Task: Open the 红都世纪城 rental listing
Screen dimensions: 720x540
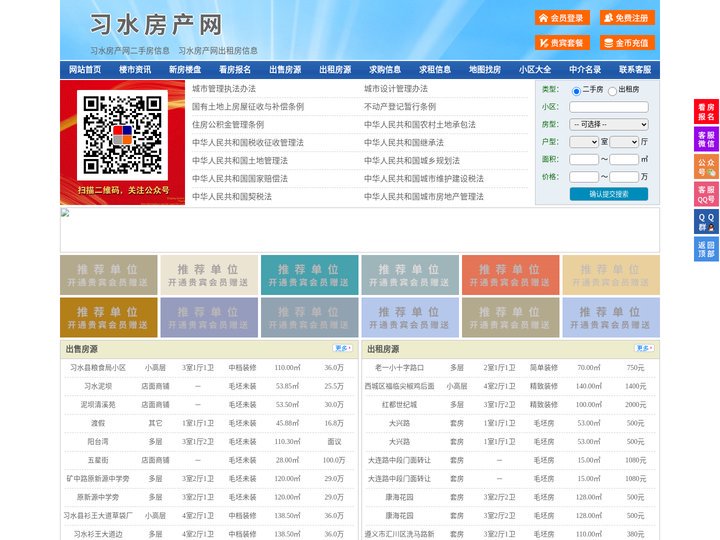Action: (399, 405)
